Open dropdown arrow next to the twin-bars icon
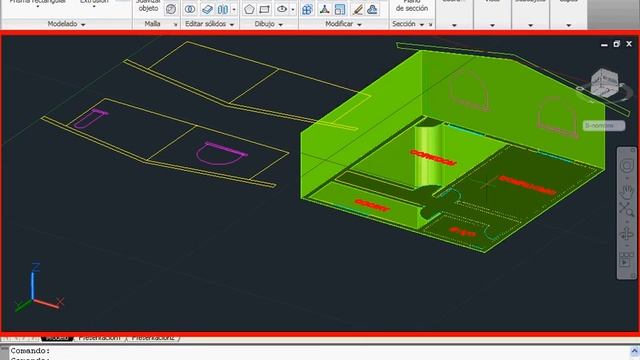The image size is (640, 360). click(x=234, y=9)
